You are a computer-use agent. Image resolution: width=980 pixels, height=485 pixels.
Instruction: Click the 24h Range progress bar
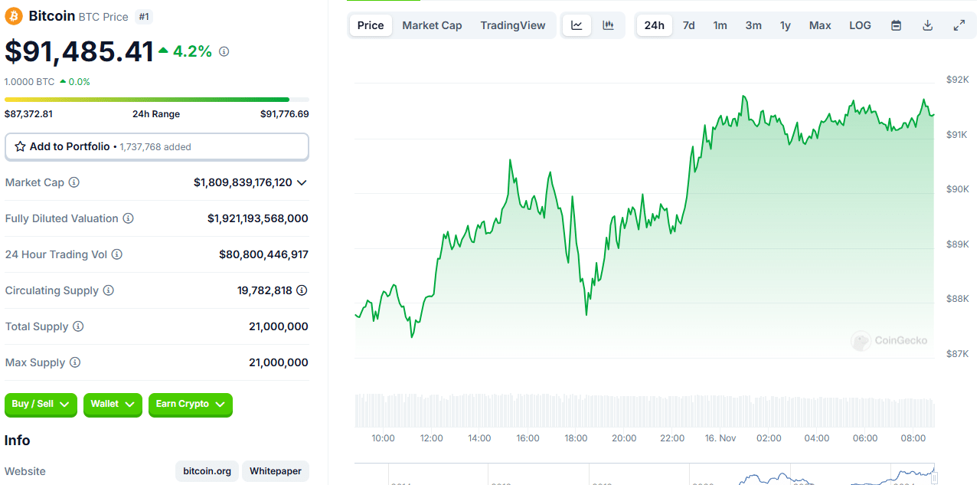coord(157,100)
